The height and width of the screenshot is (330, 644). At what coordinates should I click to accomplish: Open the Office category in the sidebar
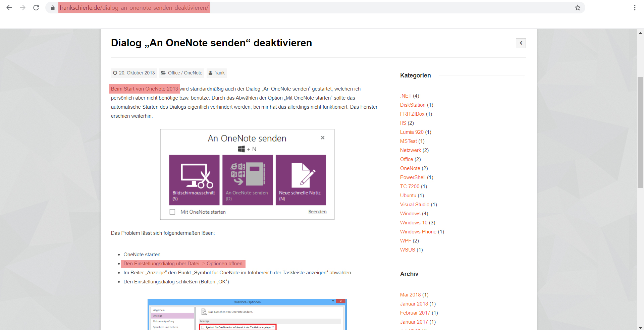coord(407,159)
